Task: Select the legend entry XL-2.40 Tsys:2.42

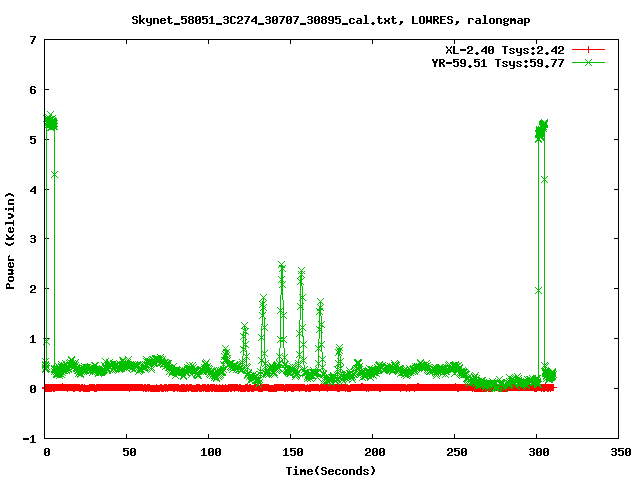Action: [505, 50]
